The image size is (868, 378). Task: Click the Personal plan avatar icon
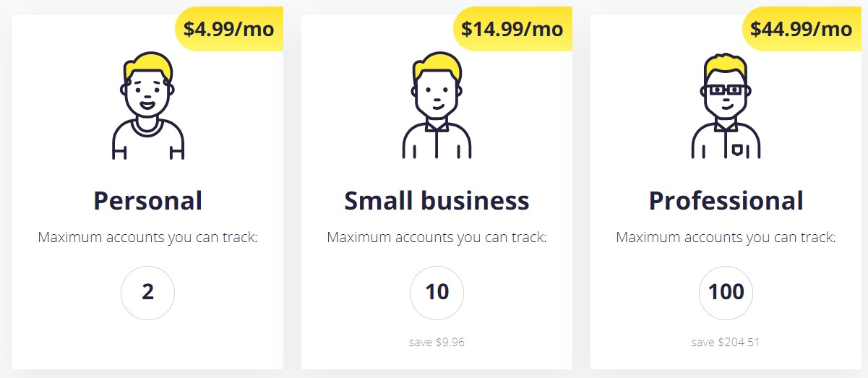pyautogui.click(x=148, y=106)
